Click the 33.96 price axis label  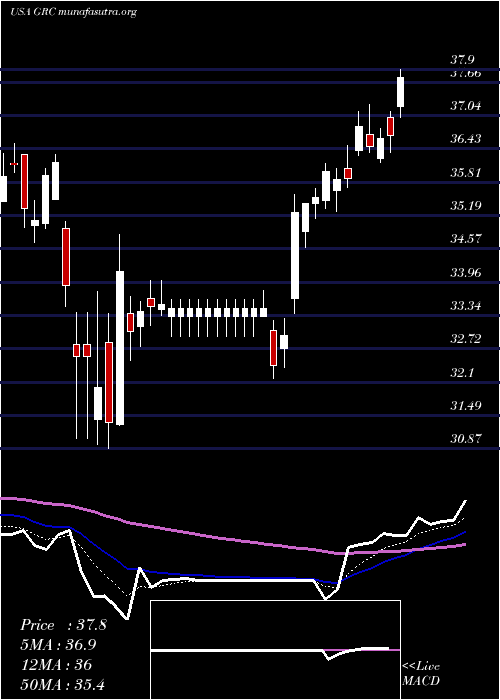click(466, 272)
